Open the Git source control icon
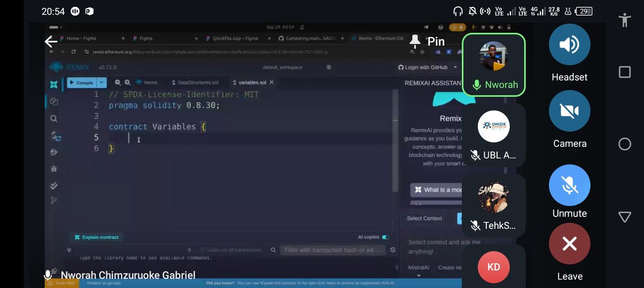Image resolution: width=644 pixels, height=288 pixels. (54, 200)
